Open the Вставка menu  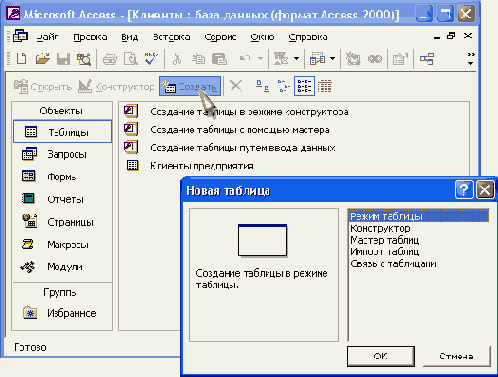(x=172, y=37)
